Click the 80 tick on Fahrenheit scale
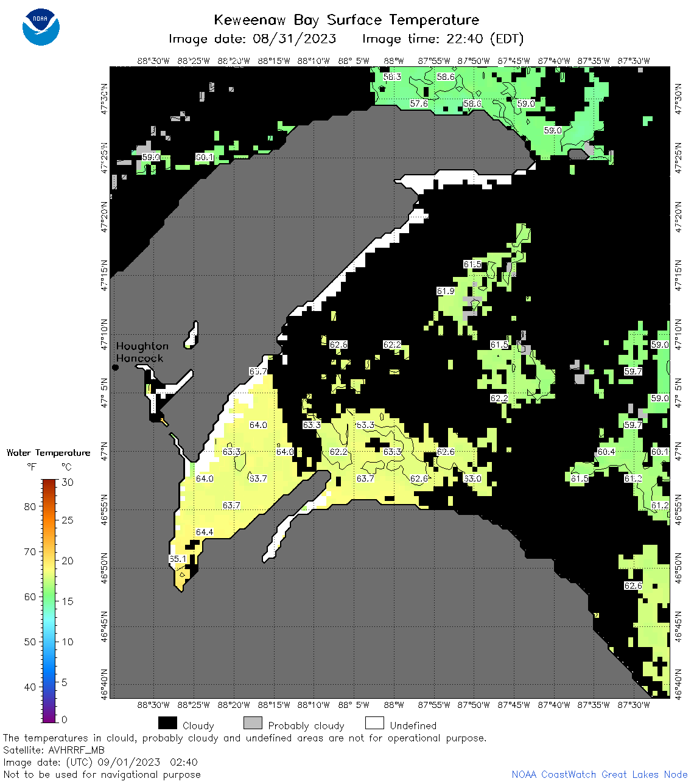This screenshot has width=694, height=784. [x=30, y=507]
